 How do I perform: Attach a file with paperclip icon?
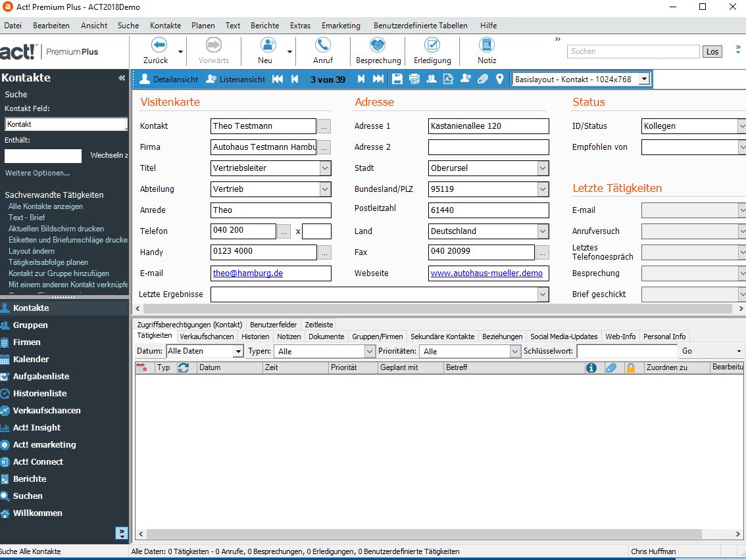click(482, 80)
